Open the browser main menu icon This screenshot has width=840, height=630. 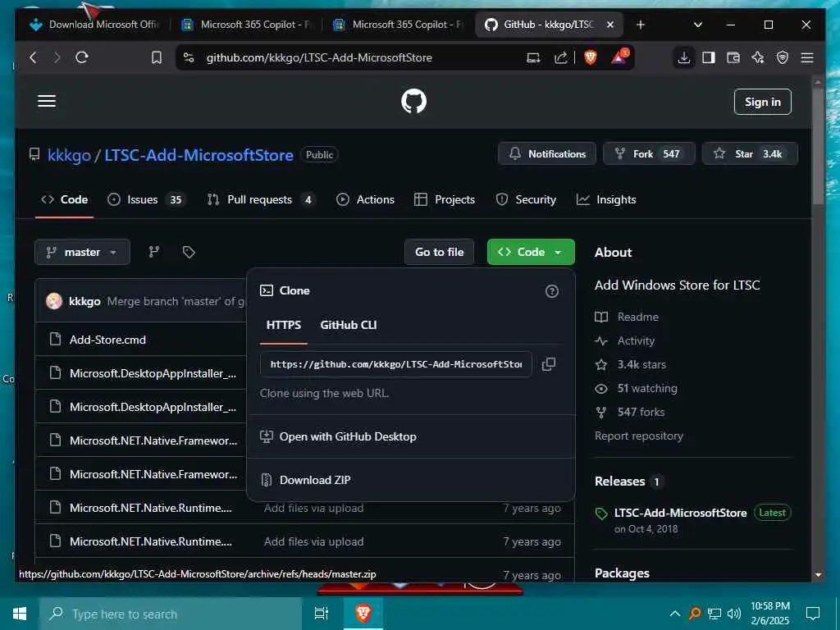pos(807,57)
